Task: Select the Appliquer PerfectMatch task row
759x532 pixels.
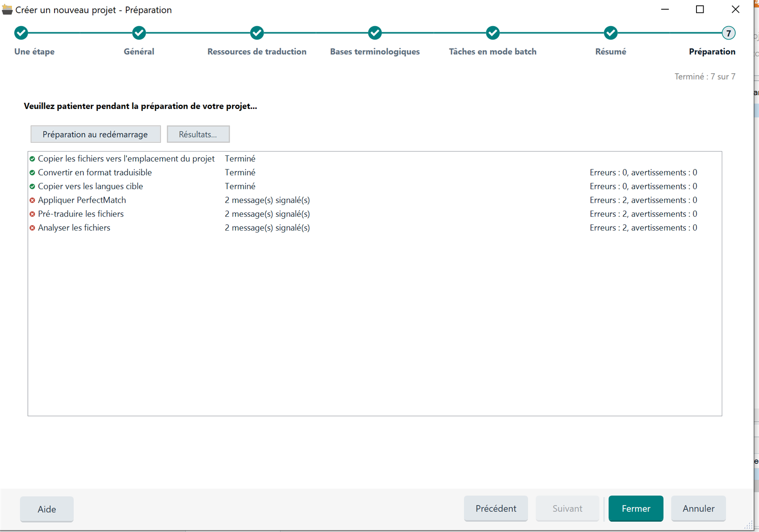Action: coord(82,200)
